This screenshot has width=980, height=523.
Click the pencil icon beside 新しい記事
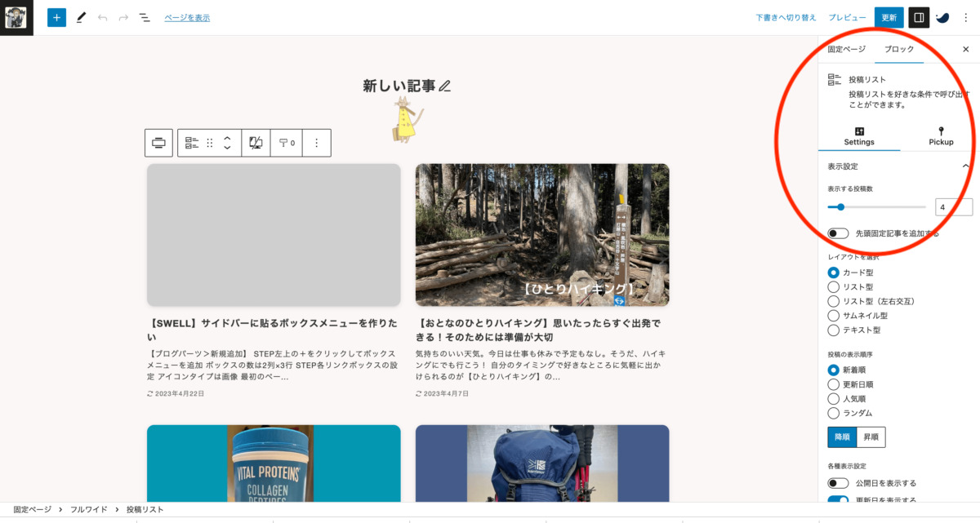tap(444, 86)
